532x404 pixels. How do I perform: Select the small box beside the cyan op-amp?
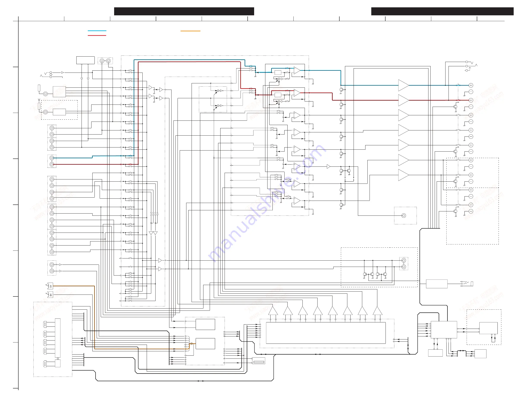point(278,73)
